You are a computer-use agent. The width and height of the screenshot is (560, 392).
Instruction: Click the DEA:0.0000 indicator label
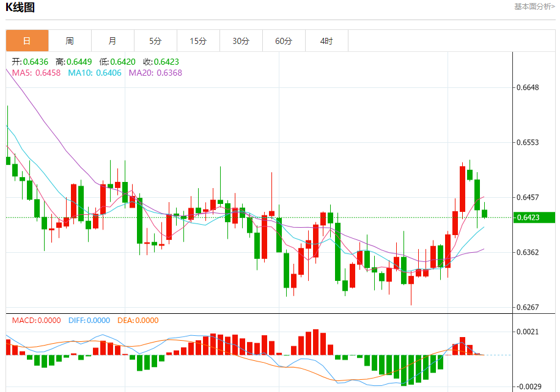coord(138,321)
